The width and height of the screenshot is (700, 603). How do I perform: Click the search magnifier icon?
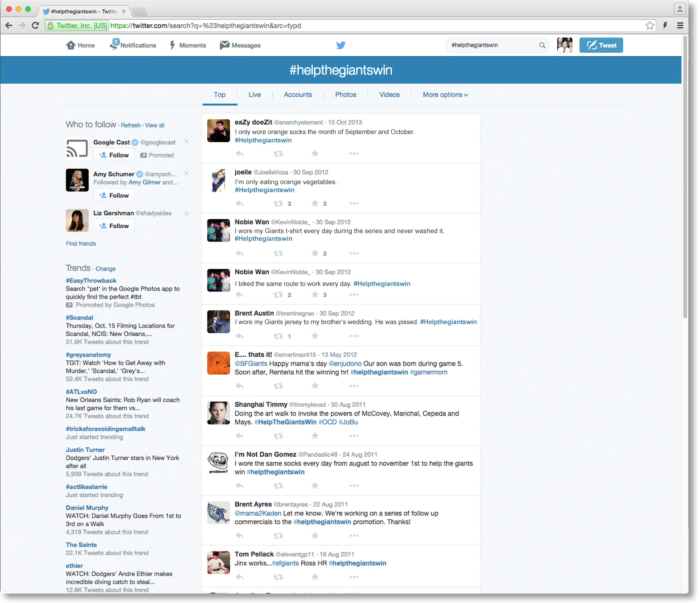tap(542, 45)
